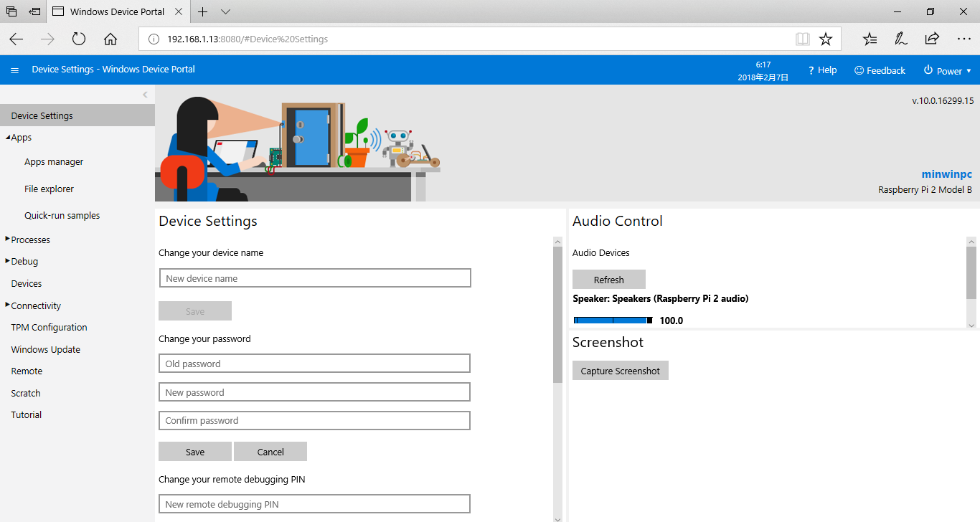
Task: Refresh the audio devices list
Action: coord(609,280)
